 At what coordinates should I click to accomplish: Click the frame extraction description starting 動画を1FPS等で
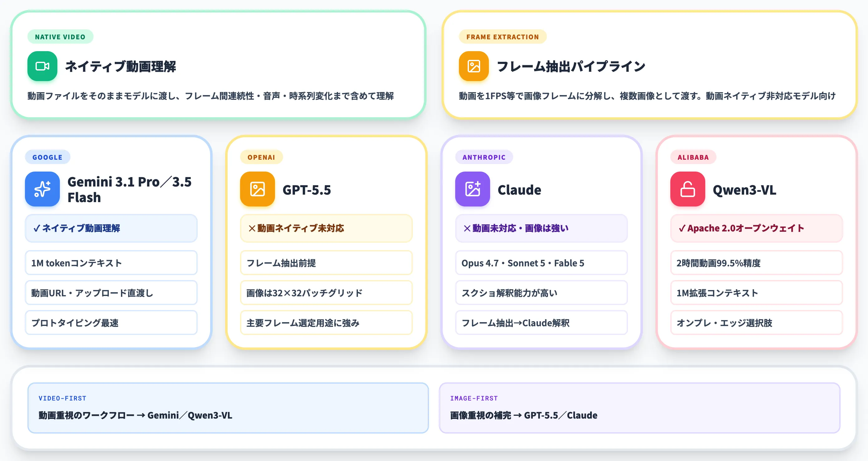(x=647, y=96)
